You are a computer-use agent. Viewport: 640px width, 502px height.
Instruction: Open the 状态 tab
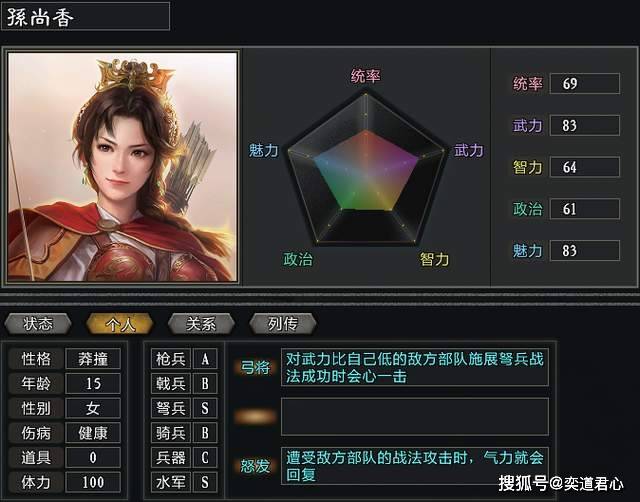click(x=38, y=324)
